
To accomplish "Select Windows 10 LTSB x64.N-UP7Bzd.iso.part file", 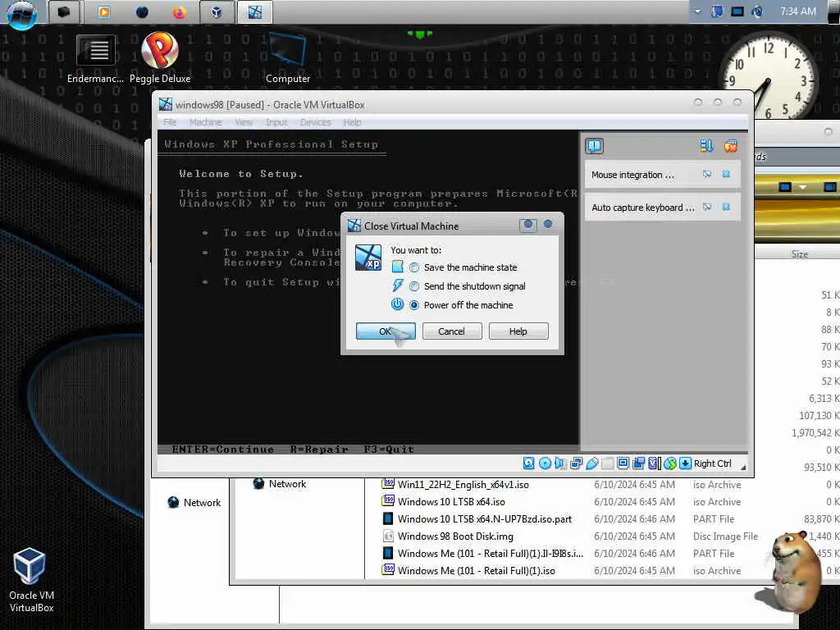I will (484, 518).
